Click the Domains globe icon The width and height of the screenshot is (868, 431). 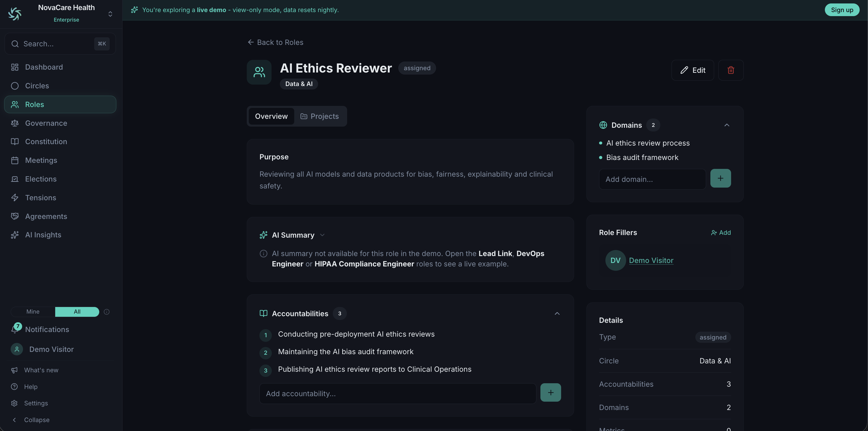pos(603,125)
